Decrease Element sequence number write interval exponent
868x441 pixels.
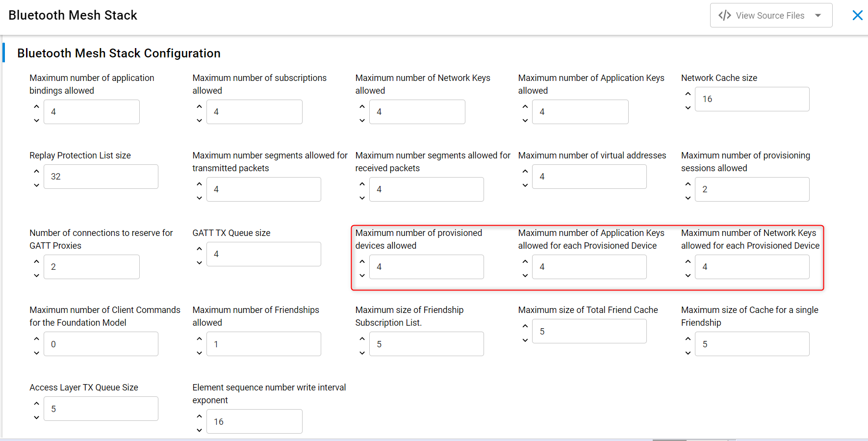pos(199,430)
